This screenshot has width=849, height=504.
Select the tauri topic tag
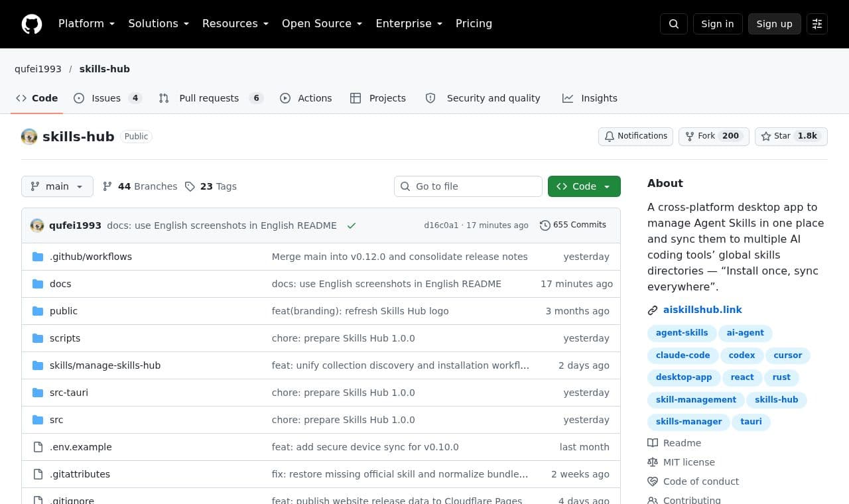tap(751, 422)
